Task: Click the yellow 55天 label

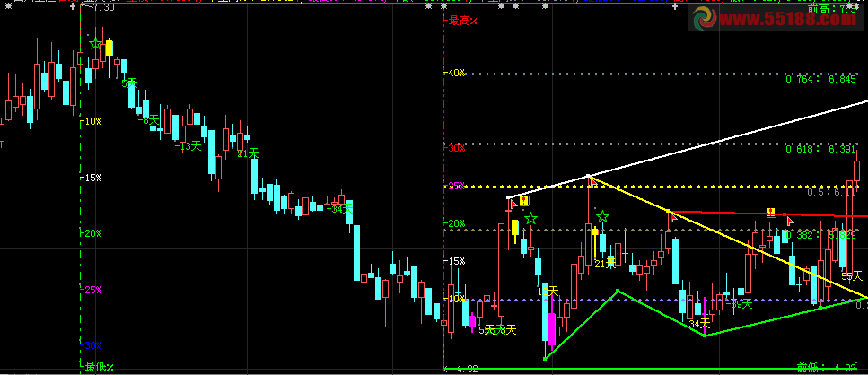Action: tap(853, 275)
